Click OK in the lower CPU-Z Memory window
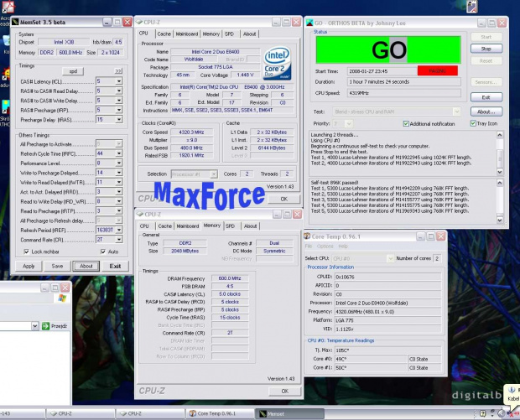The width and height of the screenshot is (520, 420). [284, 391]
